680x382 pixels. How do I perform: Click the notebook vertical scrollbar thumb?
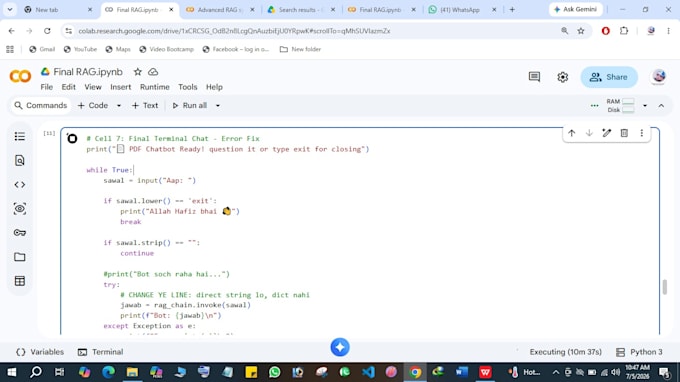[664, 287]
